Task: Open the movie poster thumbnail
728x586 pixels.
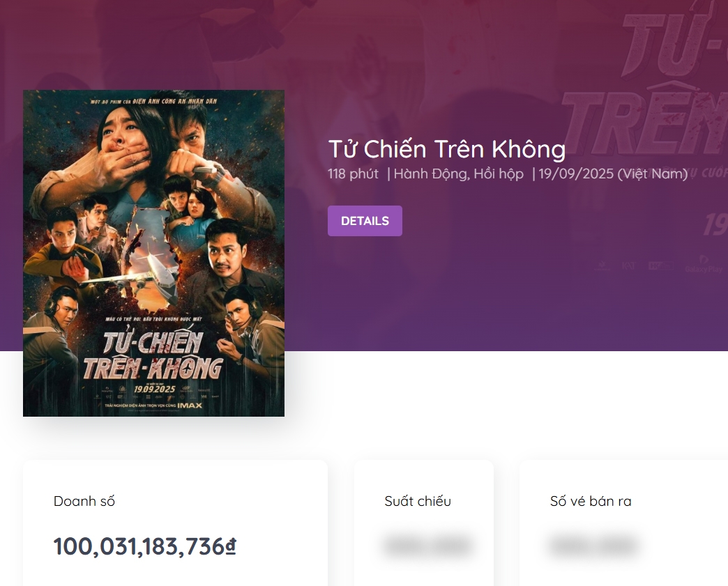Action: (153, 252)
